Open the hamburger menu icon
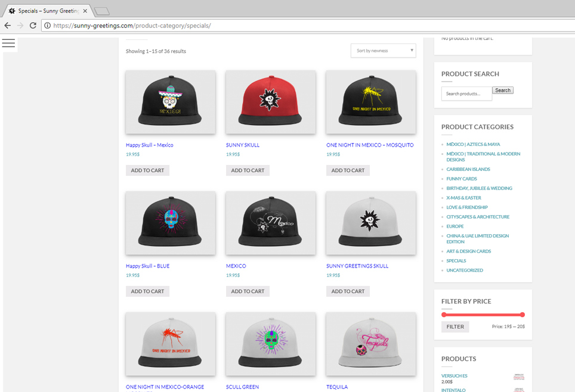Screen dimensions: 575x392 tap(8, 43)
